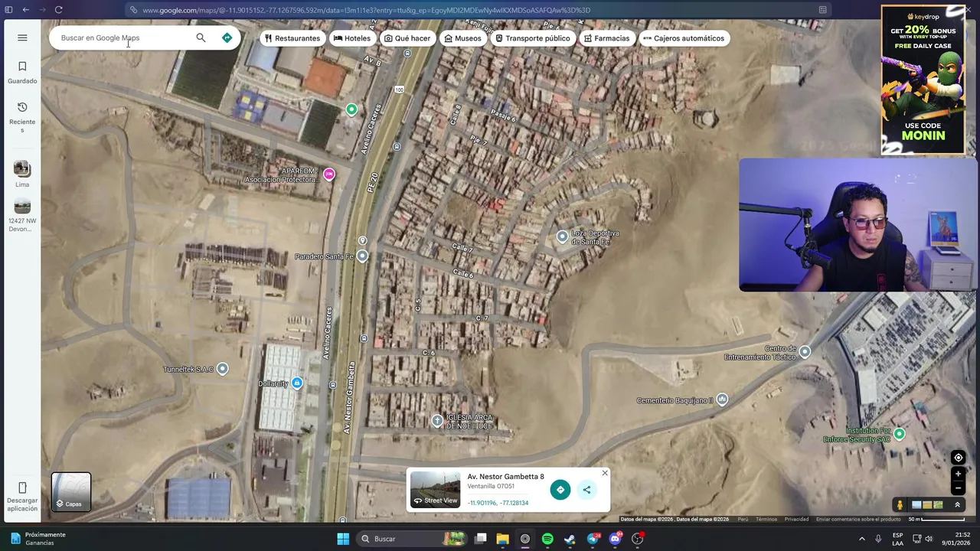Viewport: 980px width, 551px height.
Task: Click the tray microphone icon
Action: click(x=878, y=539)
